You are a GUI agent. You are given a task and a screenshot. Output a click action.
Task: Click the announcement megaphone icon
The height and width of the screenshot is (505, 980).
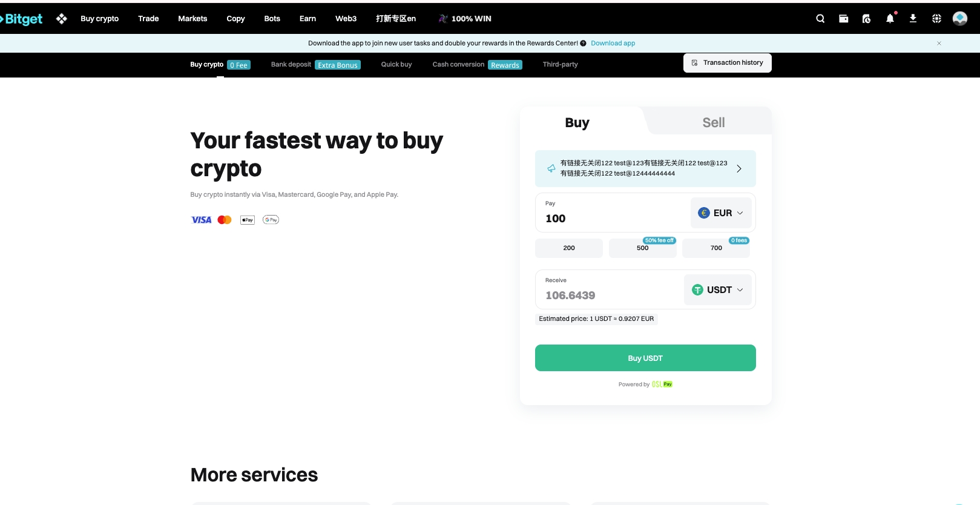pos(551,168)
